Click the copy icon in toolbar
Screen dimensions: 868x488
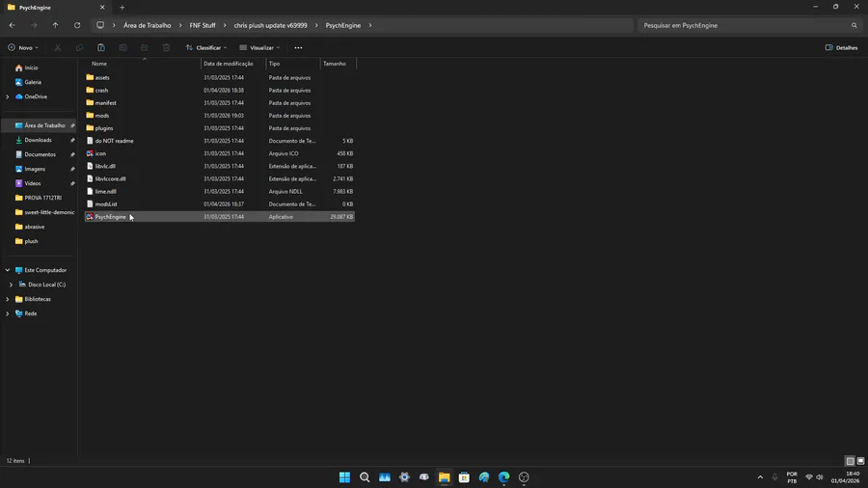tap(79, 47)
